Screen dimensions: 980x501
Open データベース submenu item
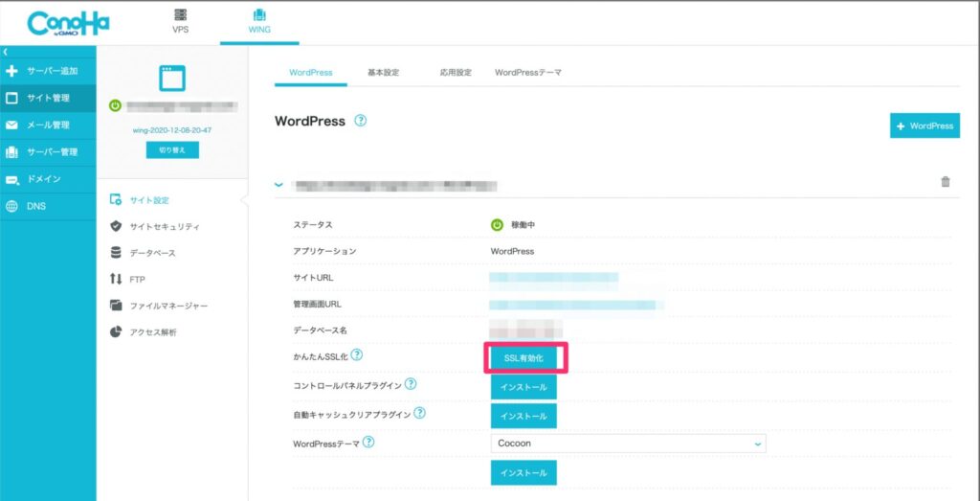pos(152,253)
